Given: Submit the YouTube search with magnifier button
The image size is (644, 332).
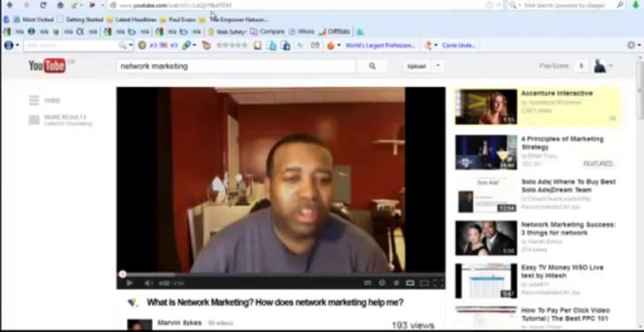Looking at the screenshot, I should tap(372, 66).
